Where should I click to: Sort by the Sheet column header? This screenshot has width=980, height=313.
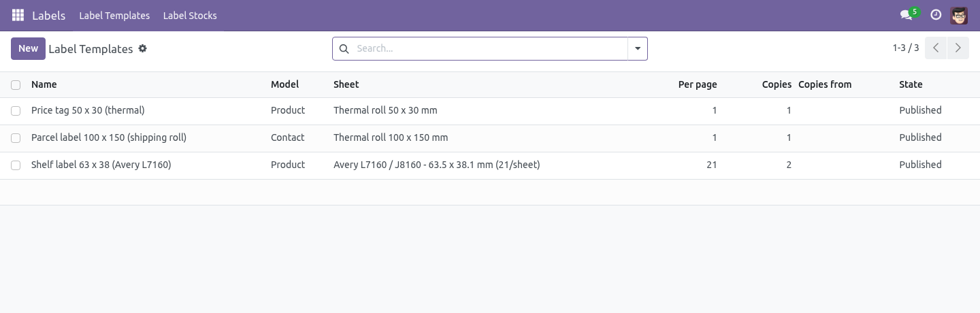pos(346,84)
